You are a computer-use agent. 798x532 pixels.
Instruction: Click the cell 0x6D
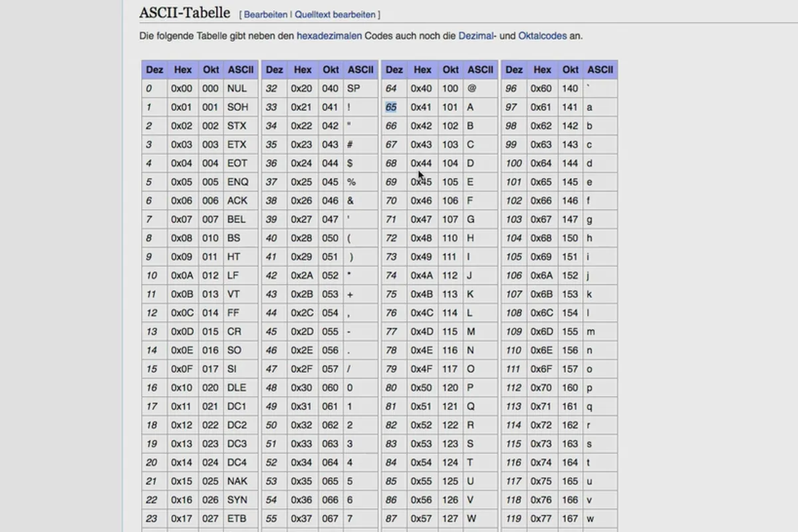(x=541, y=331)
